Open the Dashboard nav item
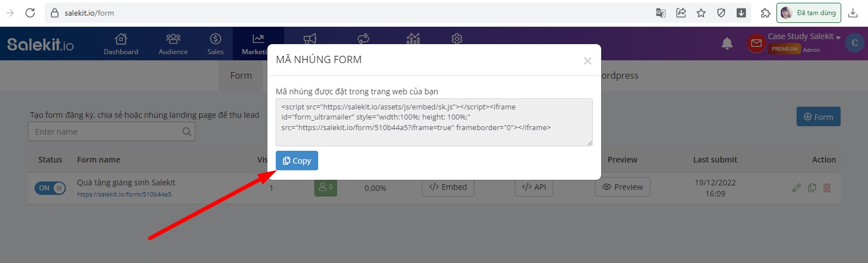868x263 pixels. coord(121,44)
